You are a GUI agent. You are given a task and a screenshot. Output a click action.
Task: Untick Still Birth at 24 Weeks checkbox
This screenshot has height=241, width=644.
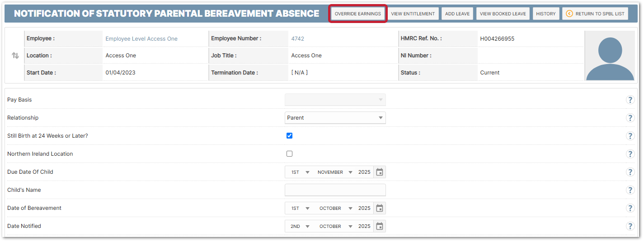click(x=290, y=136)
